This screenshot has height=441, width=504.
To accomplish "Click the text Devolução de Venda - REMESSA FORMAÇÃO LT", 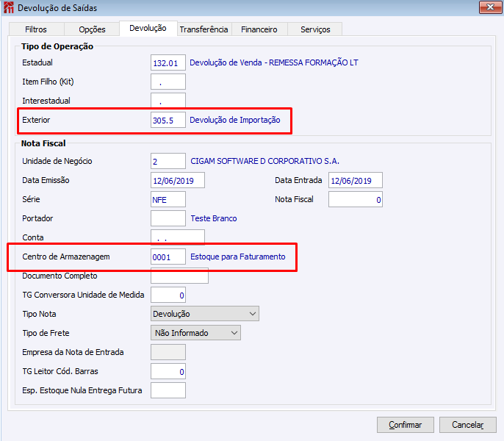I will (x=274, y=62).
